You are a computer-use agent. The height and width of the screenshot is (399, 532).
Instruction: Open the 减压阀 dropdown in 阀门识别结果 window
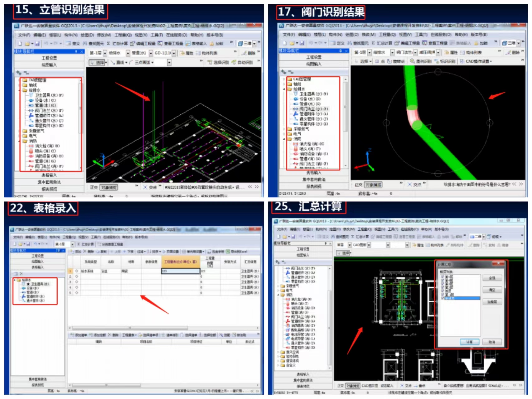(438, 52)
